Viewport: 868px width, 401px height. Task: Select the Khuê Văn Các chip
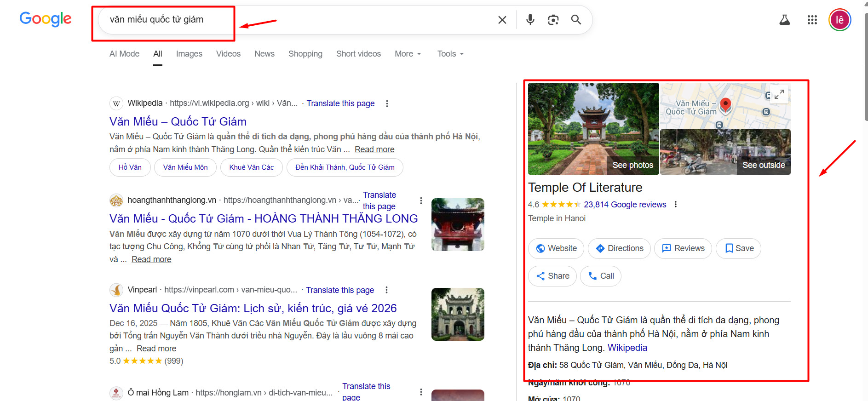252,167
